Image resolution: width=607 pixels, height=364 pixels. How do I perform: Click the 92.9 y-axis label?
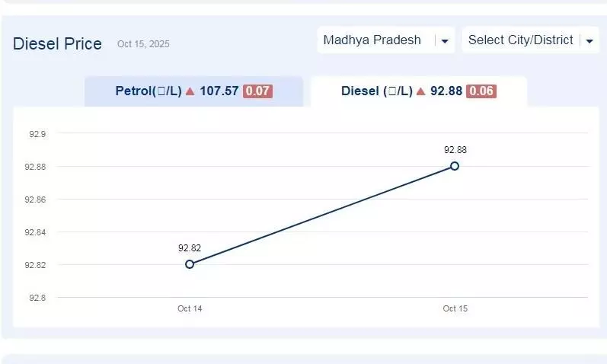pyautogui.click(x=37, y=134)
